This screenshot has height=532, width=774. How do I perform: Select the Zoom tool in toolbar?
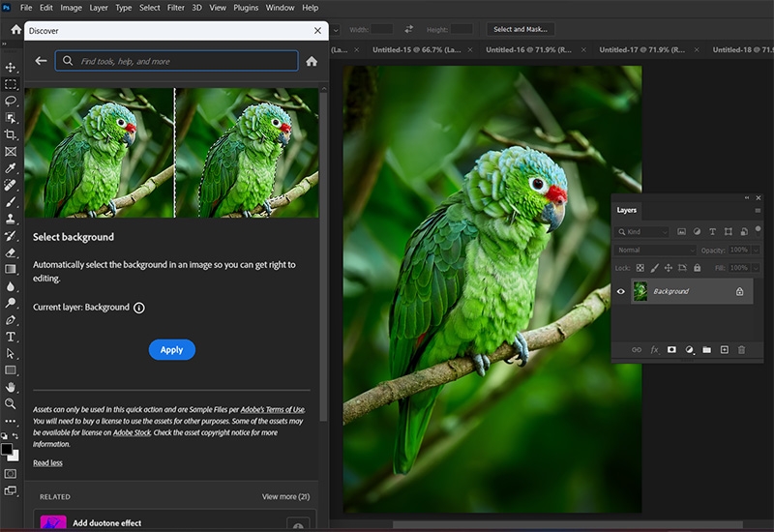point(11,403)
